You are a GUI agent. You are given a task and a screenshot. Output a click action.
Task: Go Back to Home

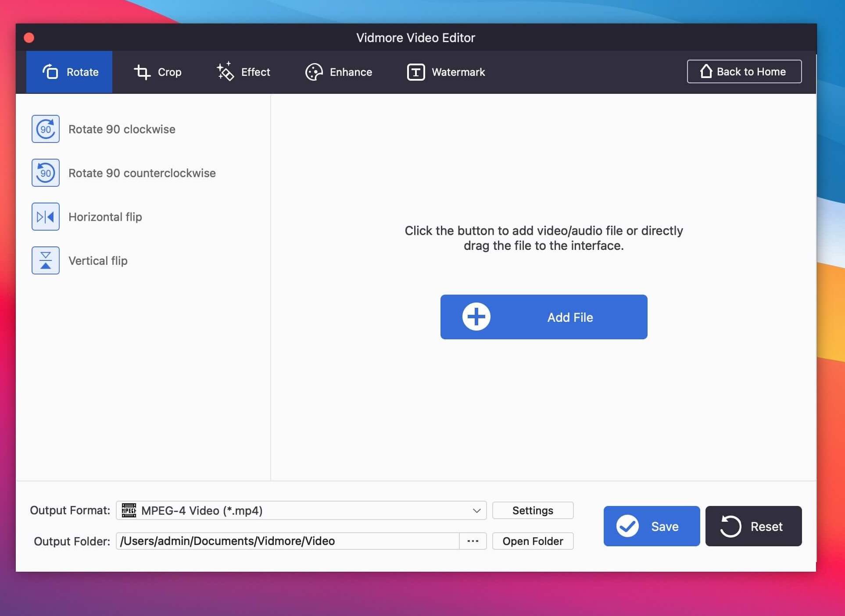pyautogui.click(x=744, y=71)
